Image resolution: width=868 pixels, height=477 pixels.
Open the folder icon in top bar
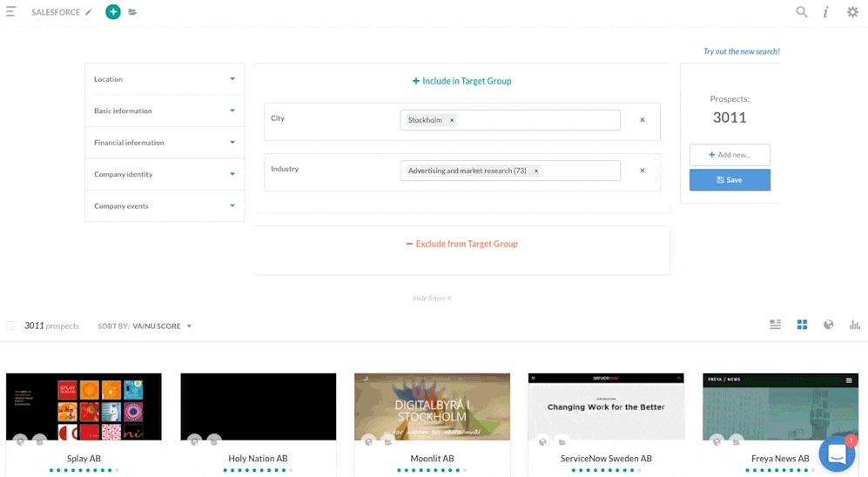132,12
